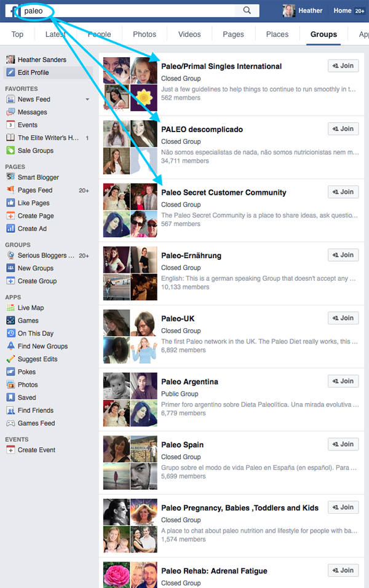Click the paleo search input field
Viewport: 369px width, 588px height.
coord(128,10)
